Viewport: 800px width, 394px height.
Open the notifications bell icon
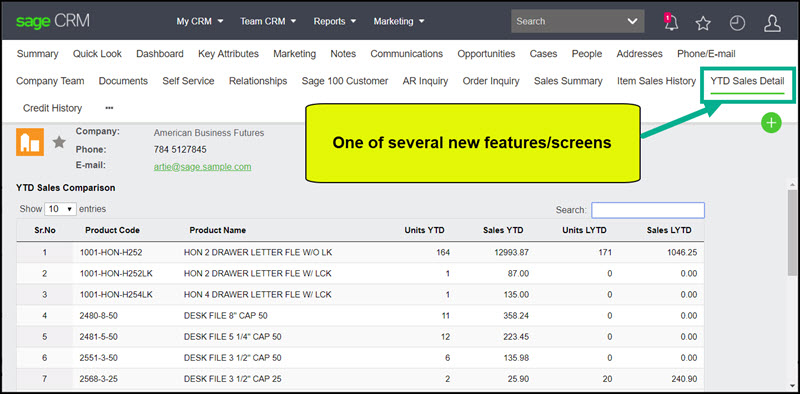click(671, 22)
